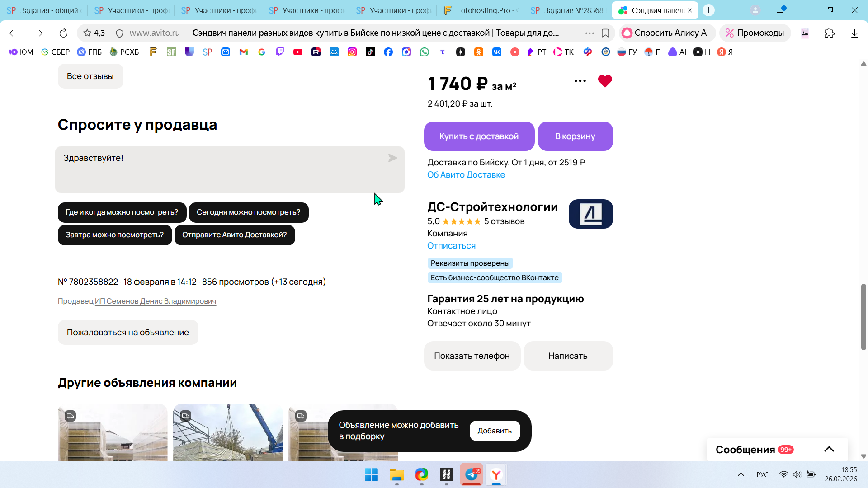This screenshot has height=488, width=868.
Task: Open the YouTube bookmark icon
Action: coord(297,52)
